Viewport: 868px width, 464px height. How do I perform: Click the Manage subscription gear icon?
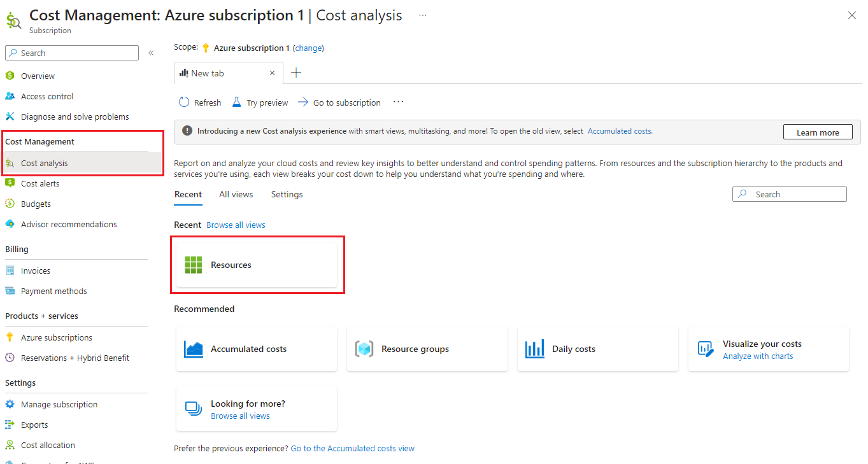coord(10,404)
